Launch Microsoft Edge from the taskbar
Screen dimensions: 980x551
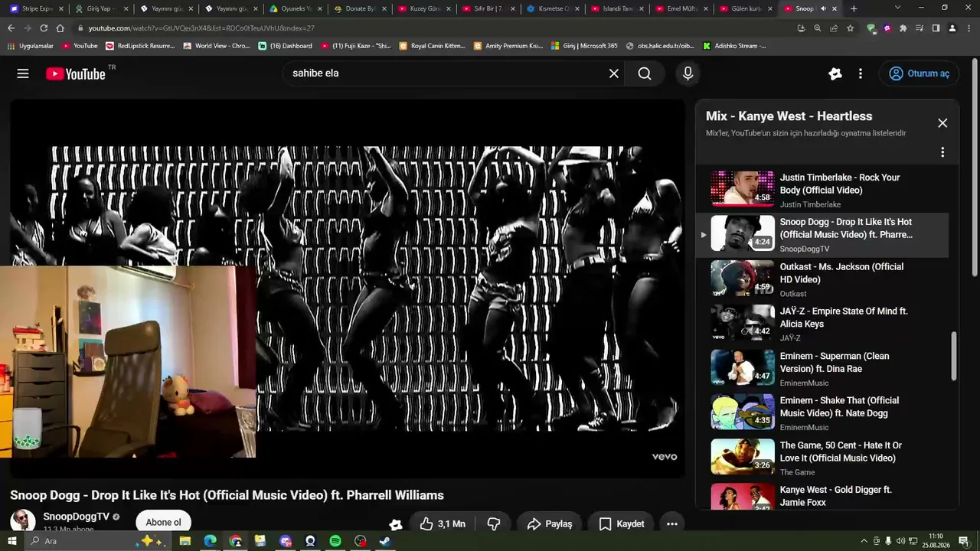[x=210, y=541]
